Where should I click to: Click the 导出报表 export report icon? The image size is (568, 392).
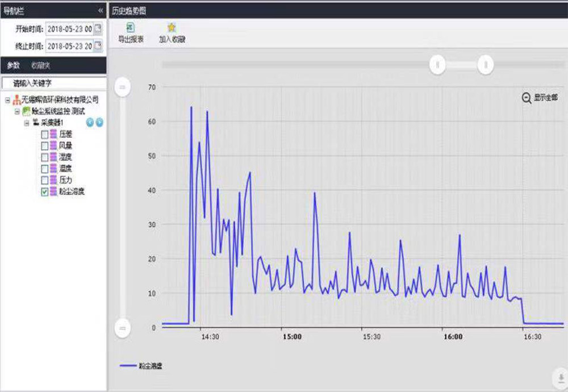(x=130, y=28)
